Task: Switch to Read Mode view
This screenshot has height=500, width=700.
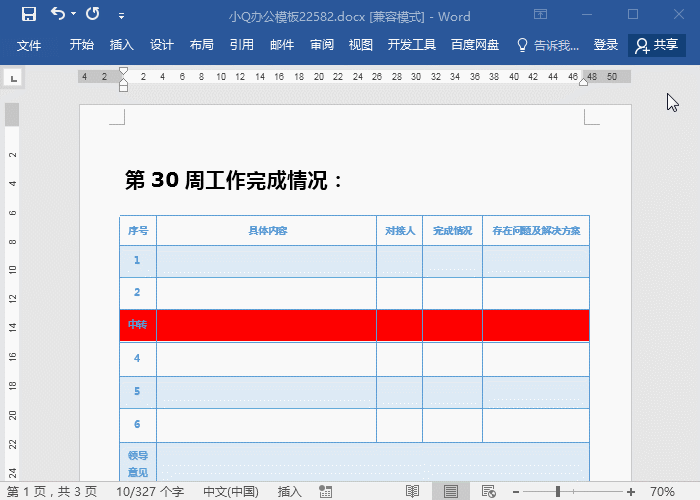Action: 412,492
